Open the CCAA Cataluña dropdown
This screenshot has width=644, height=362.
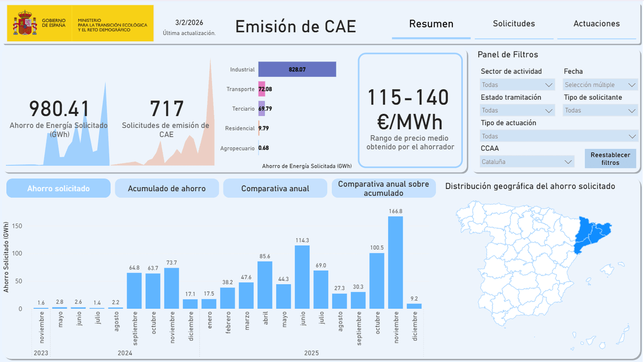[x=528, y=162]
